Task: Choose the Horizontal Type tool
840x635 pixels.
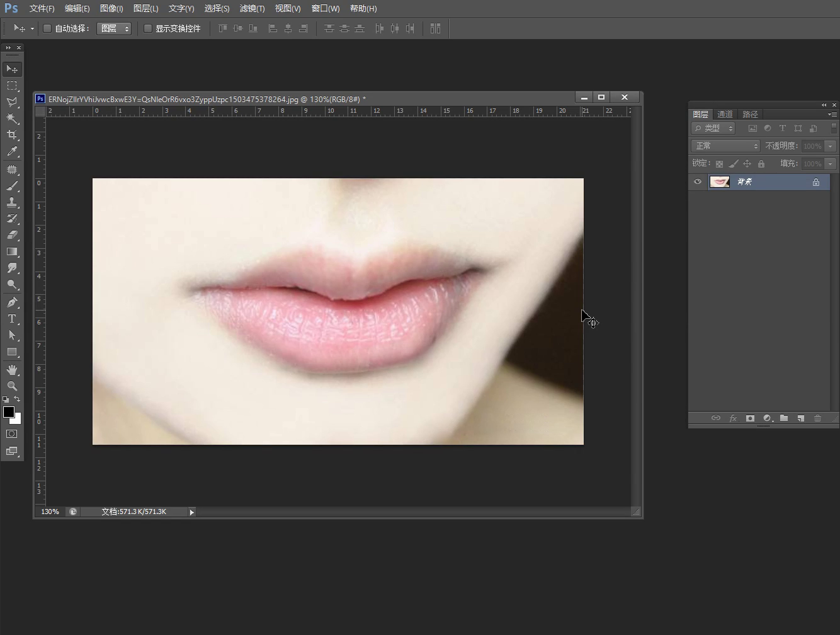Action: coord(12,319)
